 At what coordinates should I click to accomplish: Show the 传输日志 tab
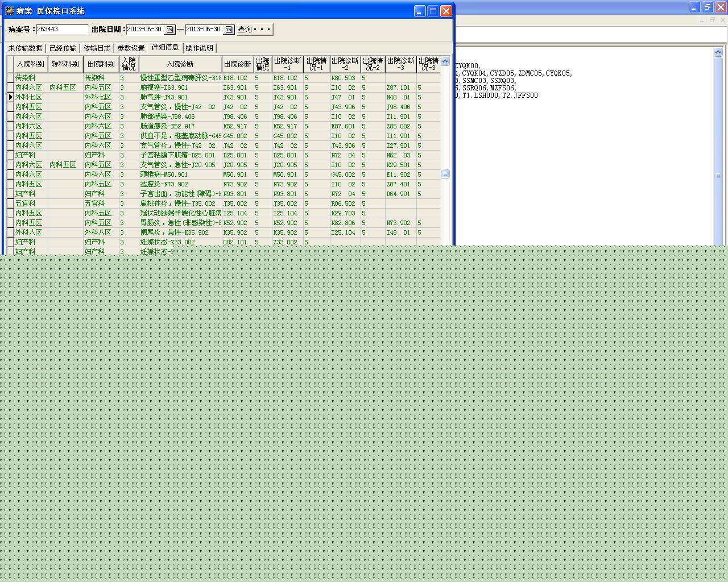(97, 48)
